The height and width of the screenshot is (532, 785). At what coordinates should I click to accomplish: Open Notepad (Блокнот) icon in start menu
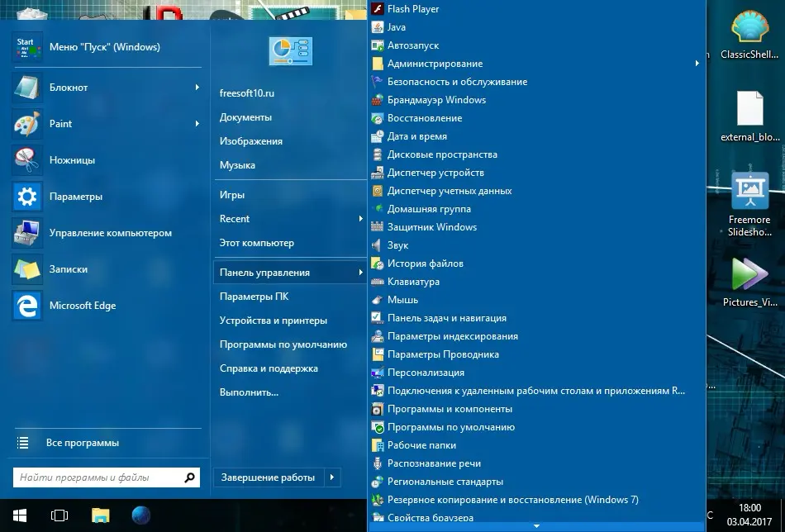coord(27,87)
